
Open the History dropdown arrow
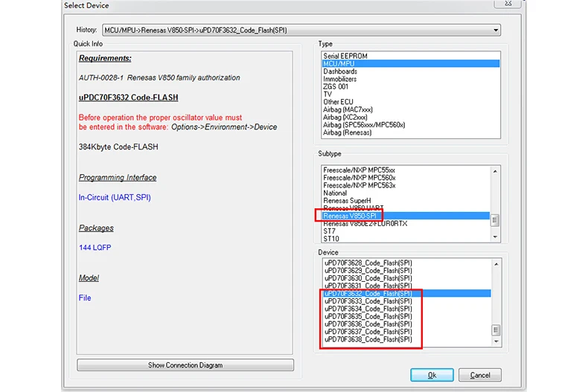coord(496,30)
